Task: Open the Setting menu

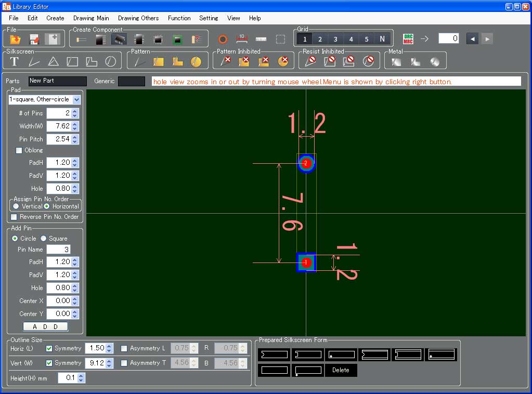Action: [209, 18]
